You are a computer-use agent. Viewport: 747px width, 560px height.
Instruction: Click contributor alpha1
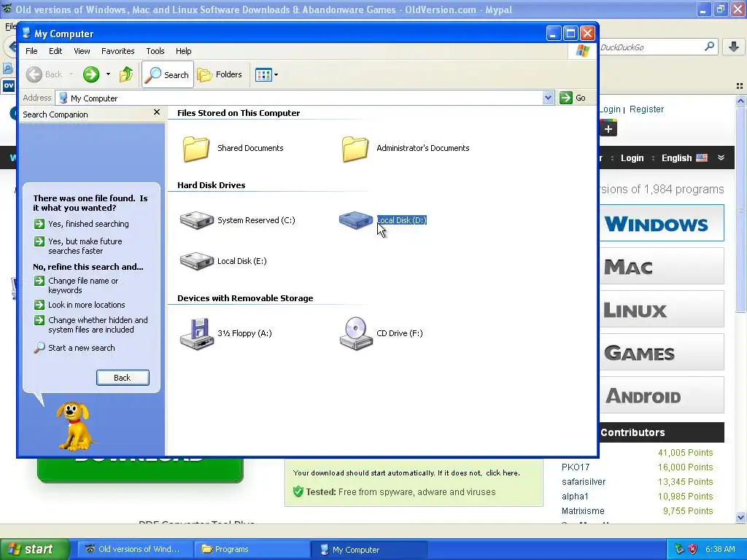pos(575,496)
